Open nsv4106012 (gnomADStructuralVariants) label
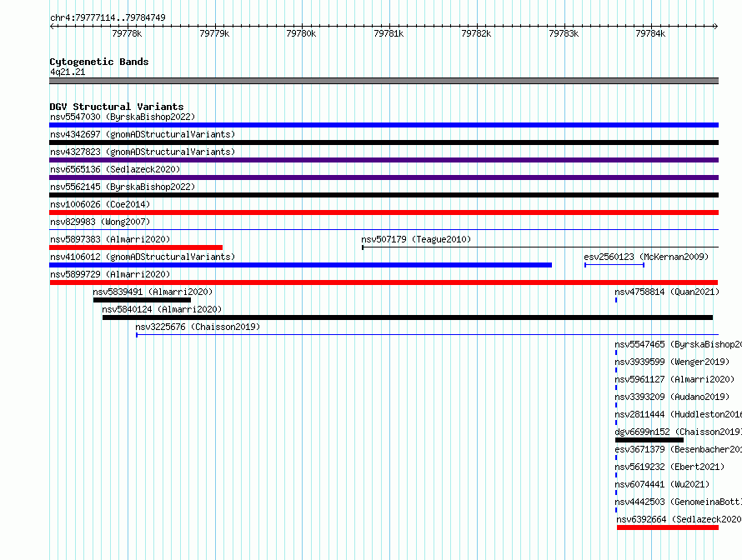The width and height of the screenshot is (742, 560). point(143,257)
